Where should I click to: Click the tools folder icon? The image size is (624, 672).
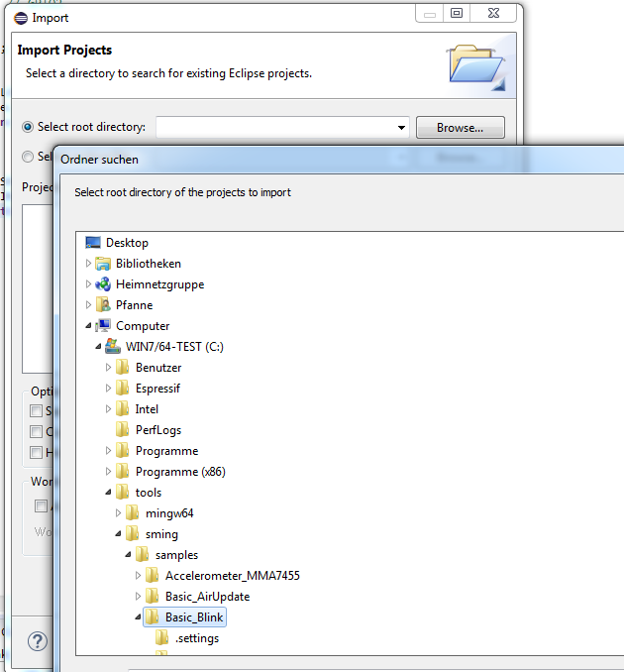(x=123, y=492)
